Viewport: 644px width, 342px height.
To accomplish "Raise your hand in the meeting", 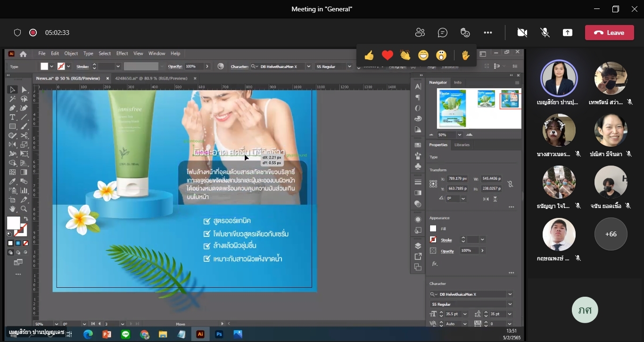I will pyautogui.click(x=465, y=56).
